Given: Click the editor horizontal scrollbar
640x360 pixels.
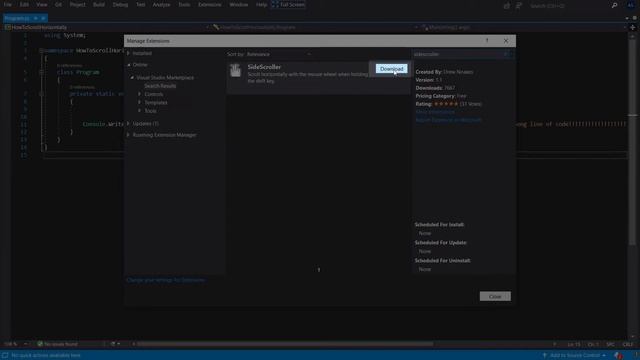Looking at the screenshot, I should 285,344.
